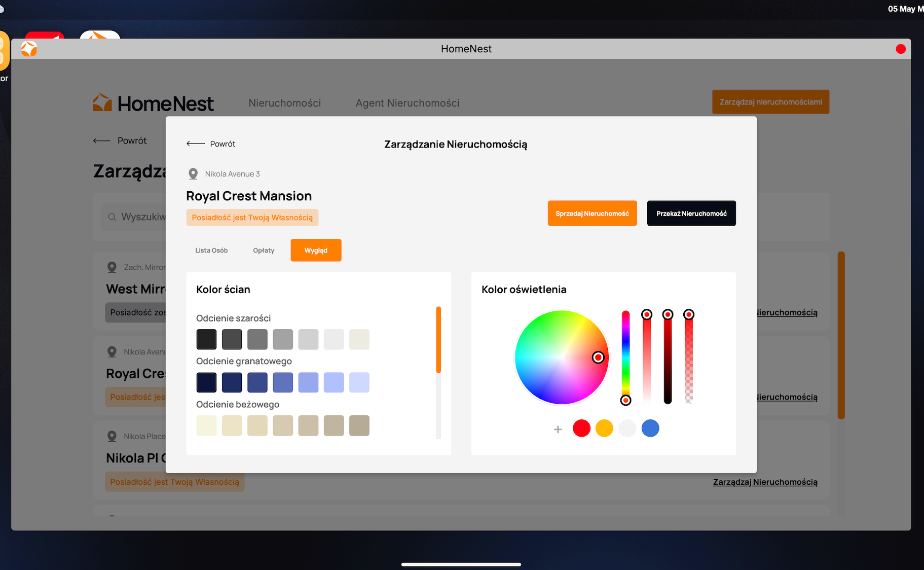Click the search magnifier icon

tap(112, 217)
